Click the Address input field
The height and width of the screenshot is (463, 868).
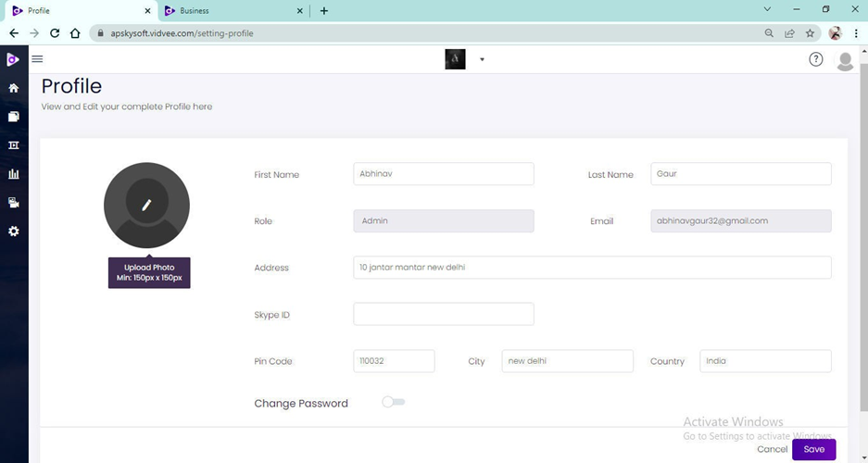click(x=592, y=268)
